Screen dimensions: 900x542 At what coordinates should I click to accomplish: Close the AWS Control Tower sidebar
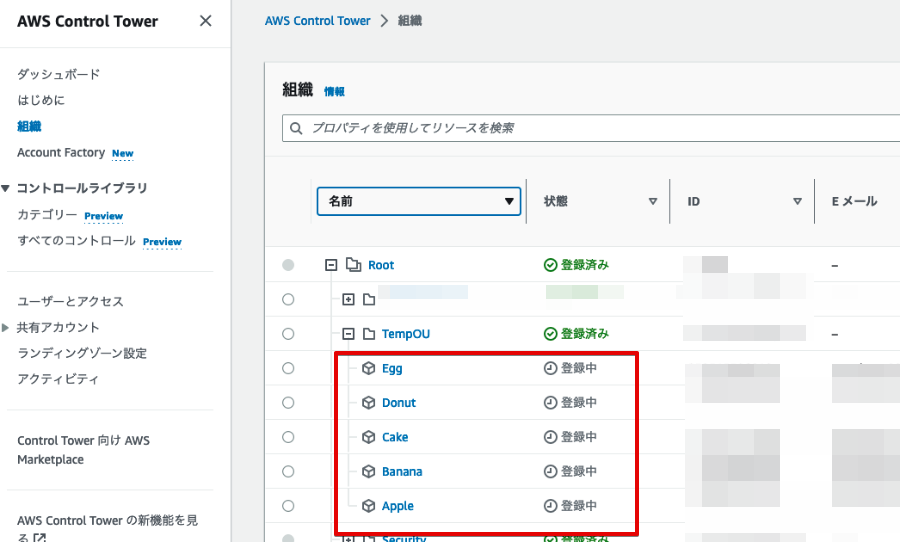(205, 21)
